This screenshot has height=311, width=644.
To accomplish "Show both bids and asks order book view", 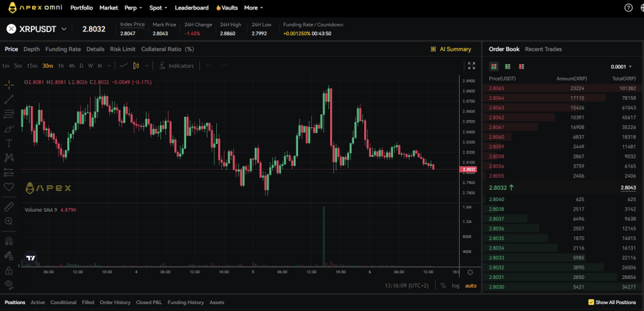I will (x=494, y=67).
